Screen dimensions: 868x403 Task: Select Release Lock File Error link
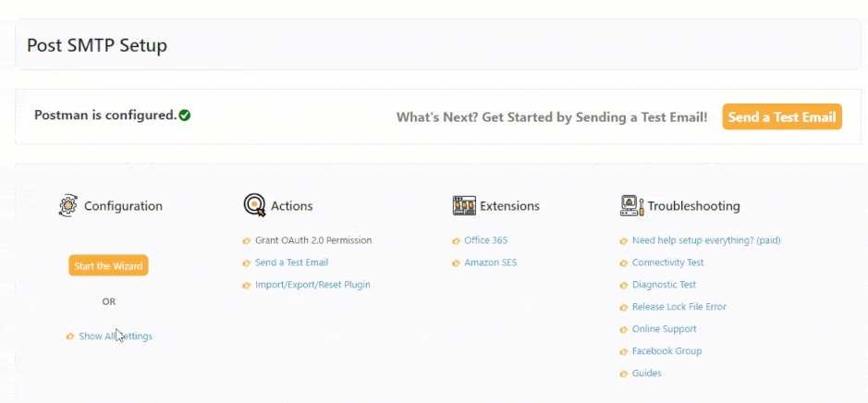click(679, 307)
